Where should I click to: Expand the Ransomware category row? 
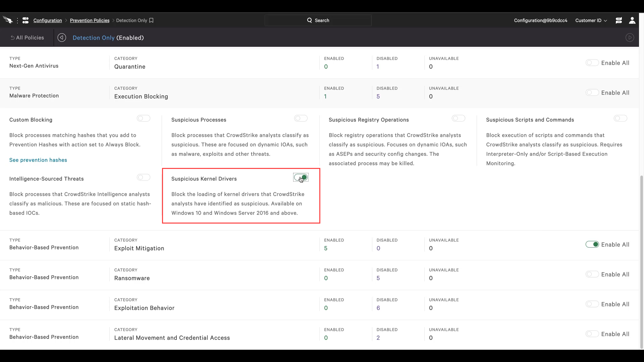[319, 275]
